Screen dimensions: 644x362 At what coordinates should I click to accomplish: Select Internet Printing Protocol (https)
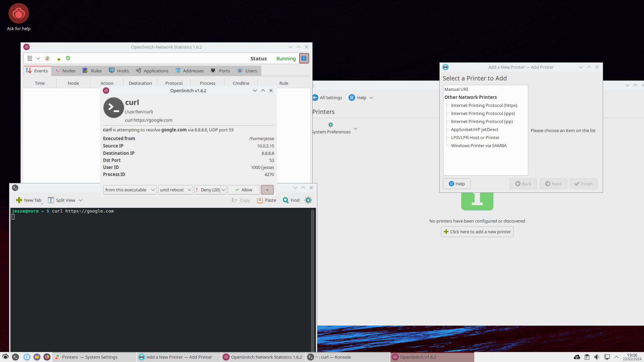point(484,105)
